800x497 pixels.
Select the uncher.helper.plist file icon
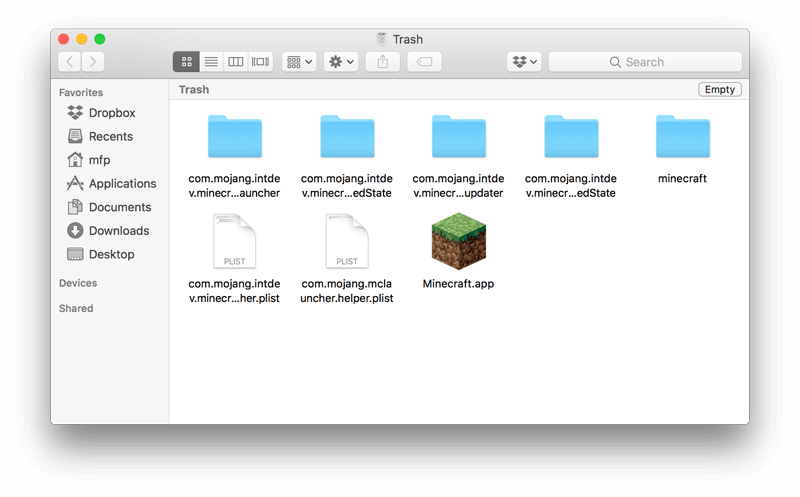[347, 241]
